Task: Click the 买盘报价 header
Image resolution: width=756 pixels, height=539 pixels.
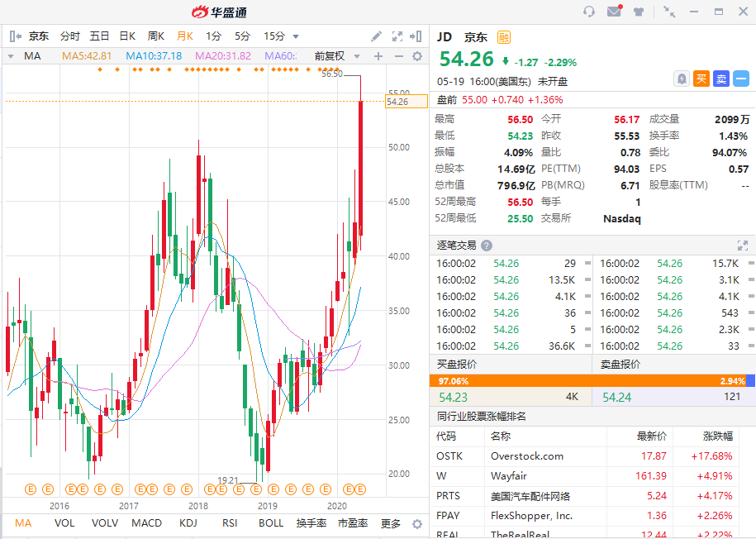Action: click(x=457, y=365)
